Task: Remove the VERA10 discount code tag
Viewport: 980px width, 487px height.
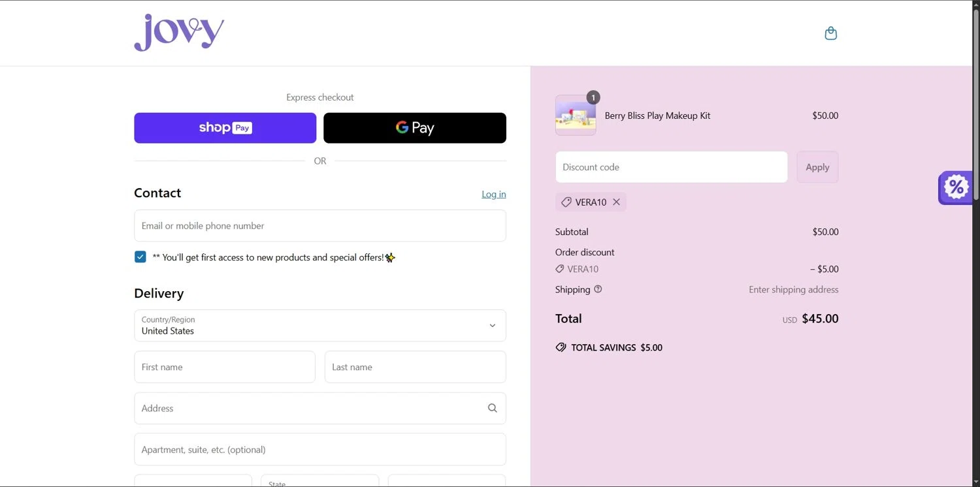Action: coord(616,202)
